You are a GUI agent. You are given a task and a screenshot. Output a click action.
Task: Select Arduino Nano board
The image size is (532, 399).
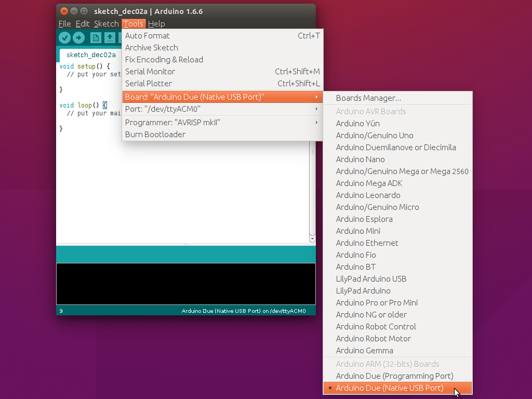pyautogui.click(x=397, y=159)
